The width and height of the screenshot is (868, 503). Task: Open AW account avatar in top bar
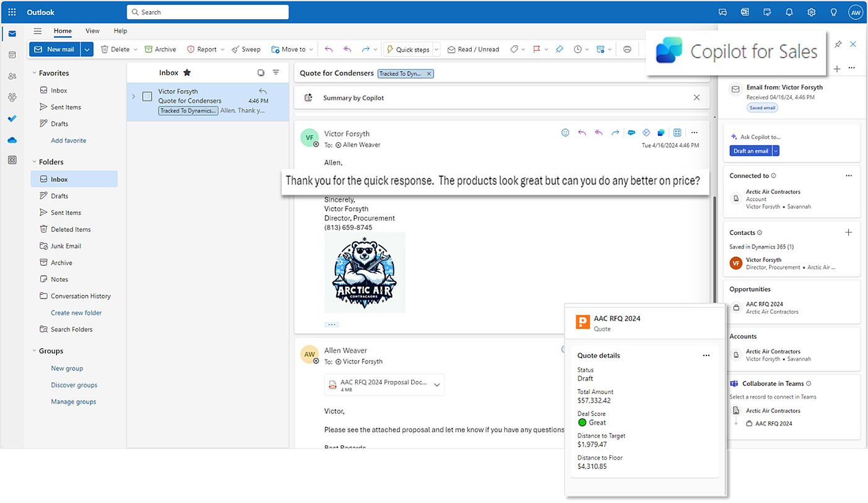(856, 12)
